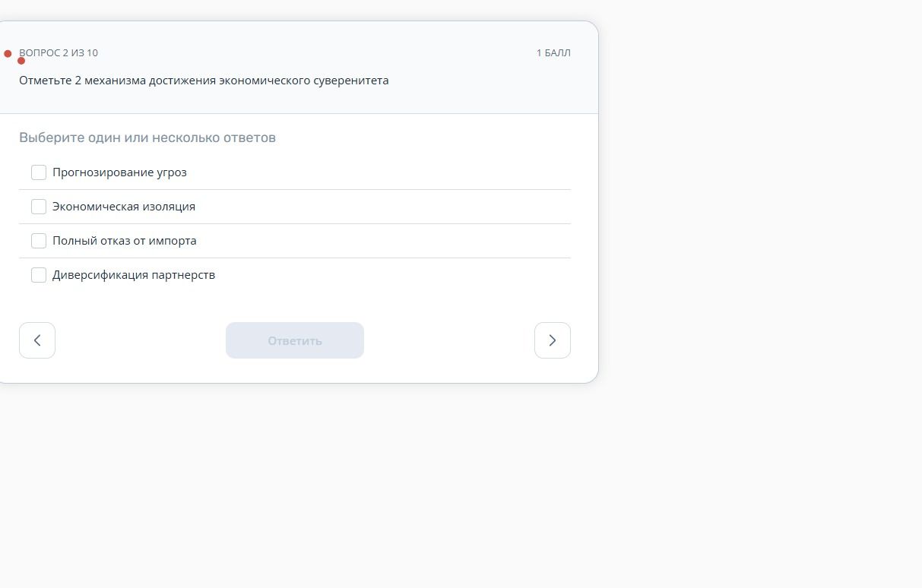Screen dimensions: 922x588
Task: Click the Выберите один или несколько ответов hint
Action: pyautogui.click(x=147, y=138)
